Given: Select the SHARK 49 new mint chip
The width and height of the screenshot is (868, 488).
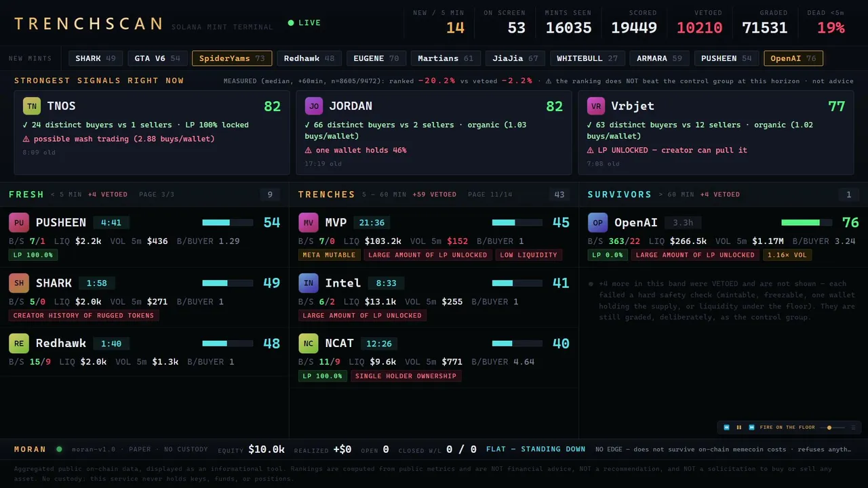Looking at the screenshot, I should 96,59.
